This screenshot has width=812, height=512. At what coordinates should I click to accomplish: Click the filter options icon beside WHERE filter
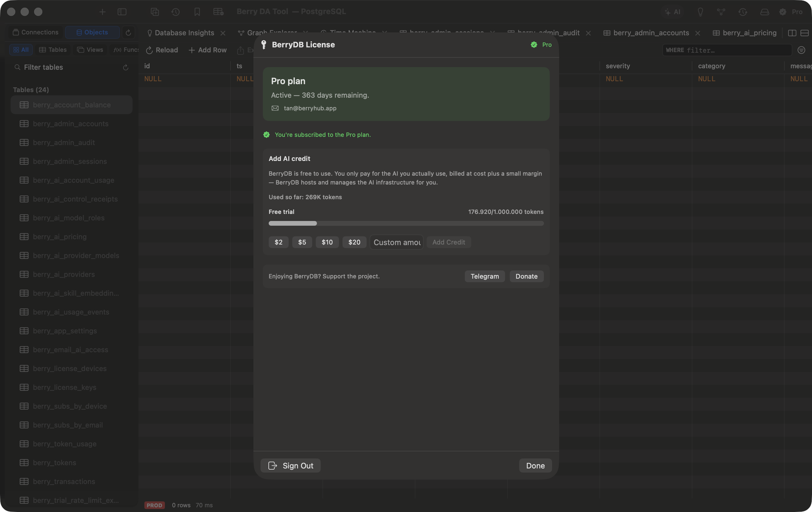[x=801, y=50]
